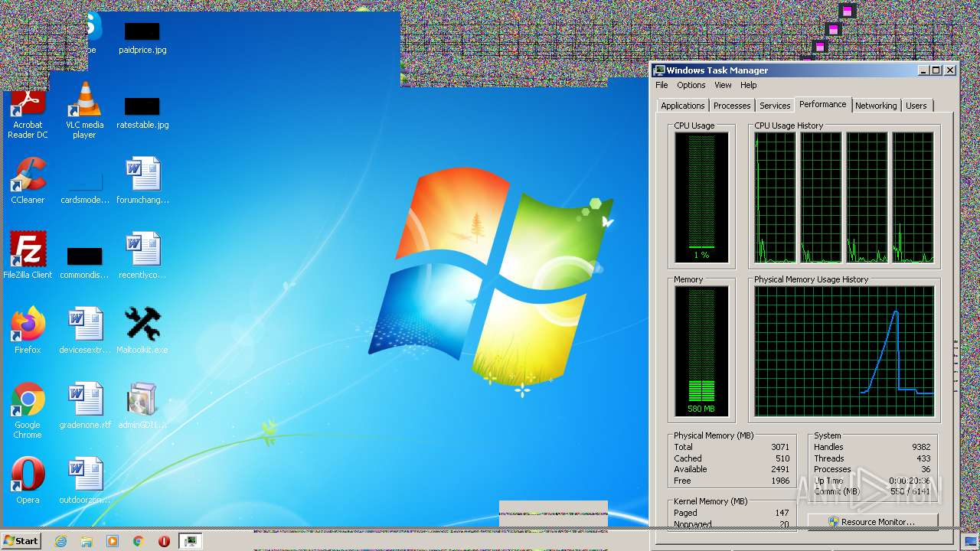
Task: Switch to the Services tab
Action: point(775,106)
